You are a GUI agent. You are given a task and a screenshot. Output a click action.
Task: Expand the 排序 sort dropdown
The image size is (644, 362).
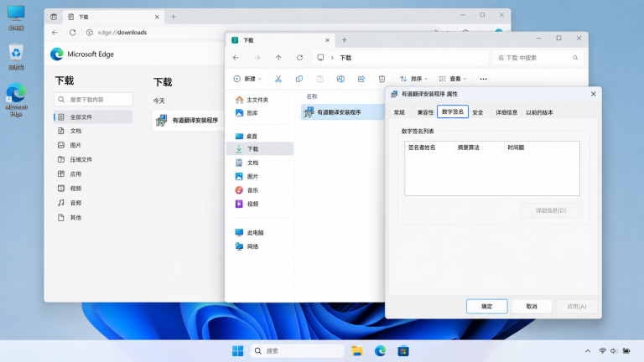coord(413,79)
